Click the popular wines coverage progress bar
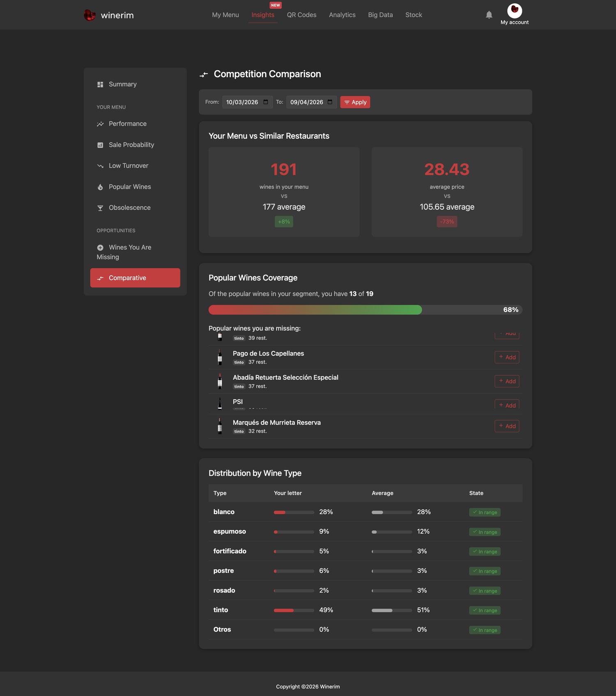This screenshot has width=616, height=696. click(x=365, y=310)
